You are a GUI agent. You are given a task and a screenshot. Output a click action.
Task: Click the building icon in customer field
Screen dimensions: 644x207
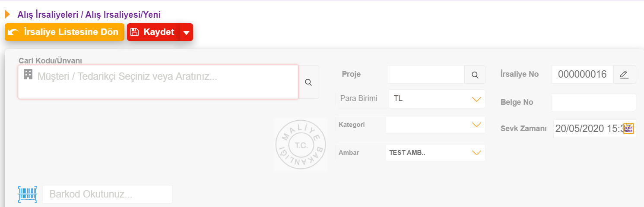[28, 74]
